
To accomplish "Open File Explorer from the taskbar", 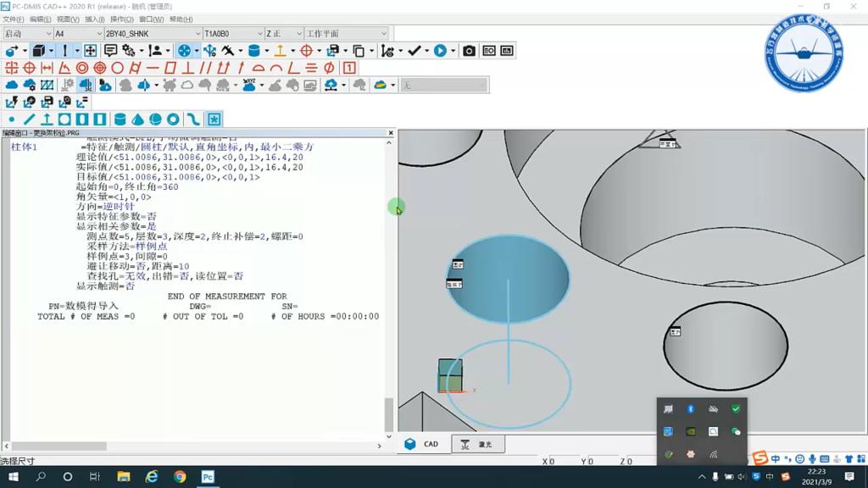I will coord(124,476).
